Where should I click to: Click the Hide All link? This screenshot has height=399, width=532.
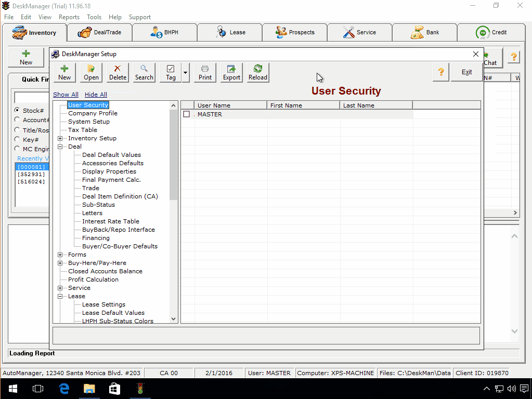(x=96, y=95)
